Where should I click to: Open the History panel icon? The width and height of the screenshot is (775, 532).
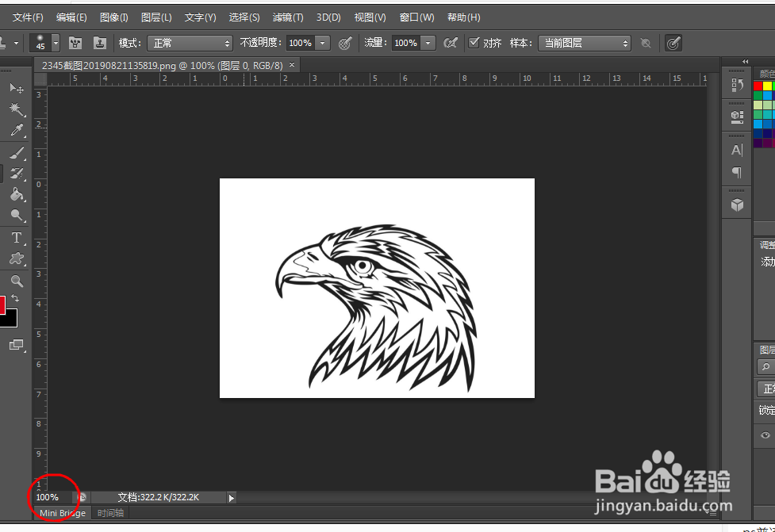click(x=737, y=85)
